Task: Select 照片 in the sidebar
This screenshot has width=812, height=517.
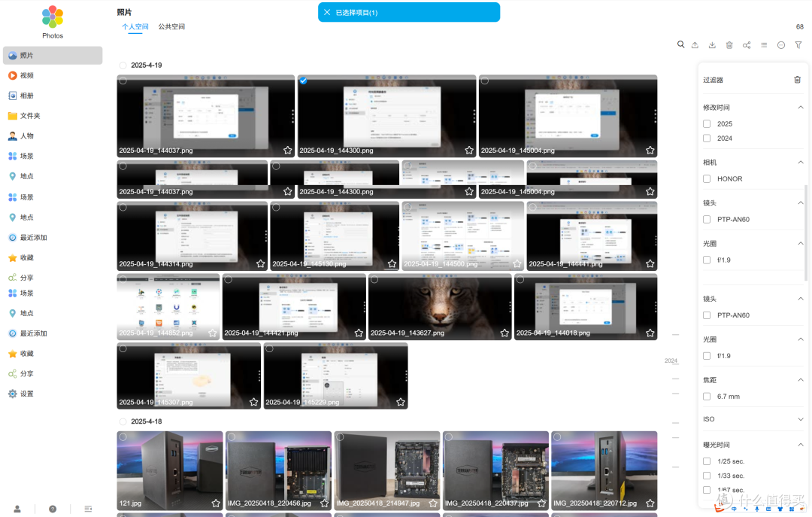Action: pos(53,56)
